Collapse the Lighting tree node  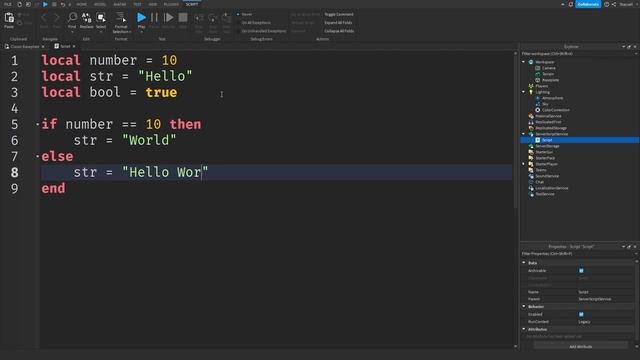click(524, 92)
